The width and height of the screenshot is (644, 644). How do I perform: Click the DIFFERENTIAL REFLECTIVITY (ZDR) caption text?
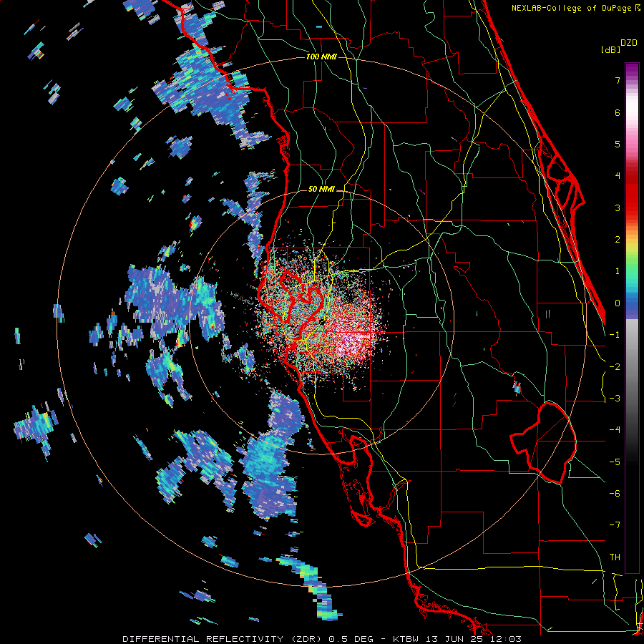tap(223, 639)
